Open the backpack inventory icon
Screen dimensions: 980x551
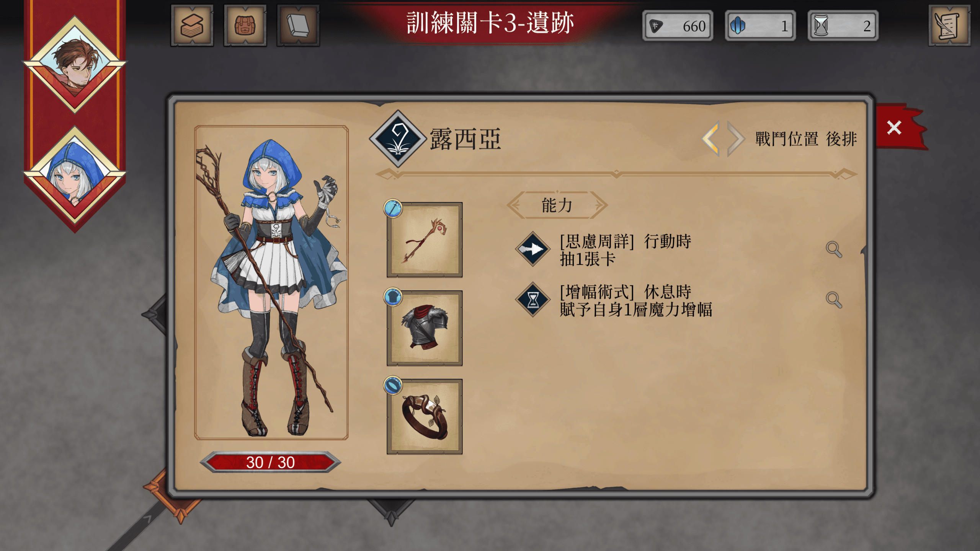(x=245, y=25)
